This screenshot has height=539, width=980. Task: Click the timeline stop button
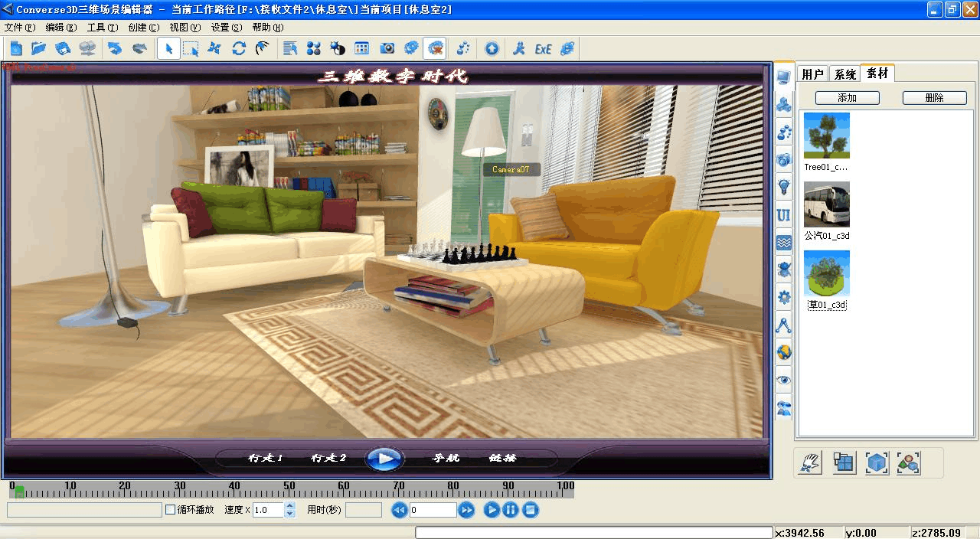(531, 510)
